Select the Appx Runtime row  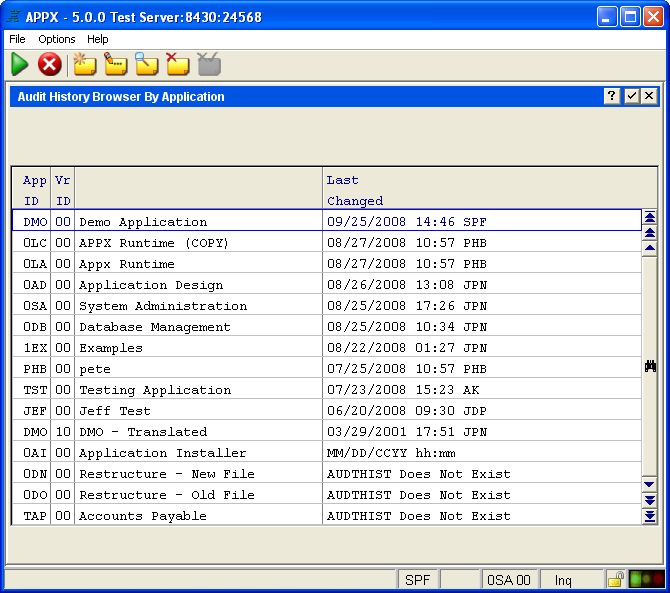pos(327,263)
